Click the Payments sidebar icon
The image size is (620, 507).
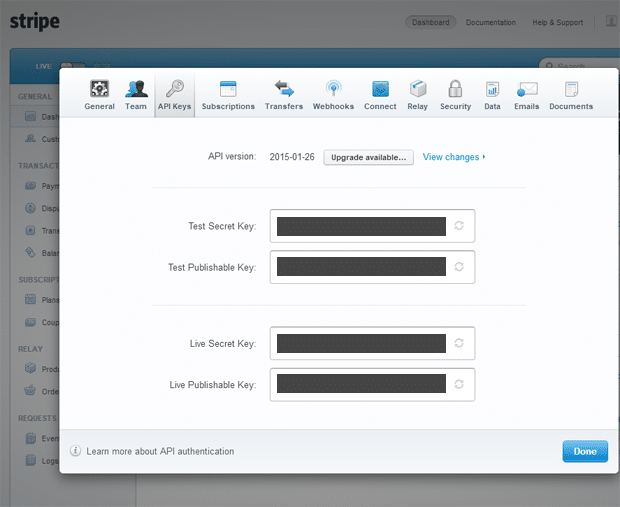pos(30,186)
